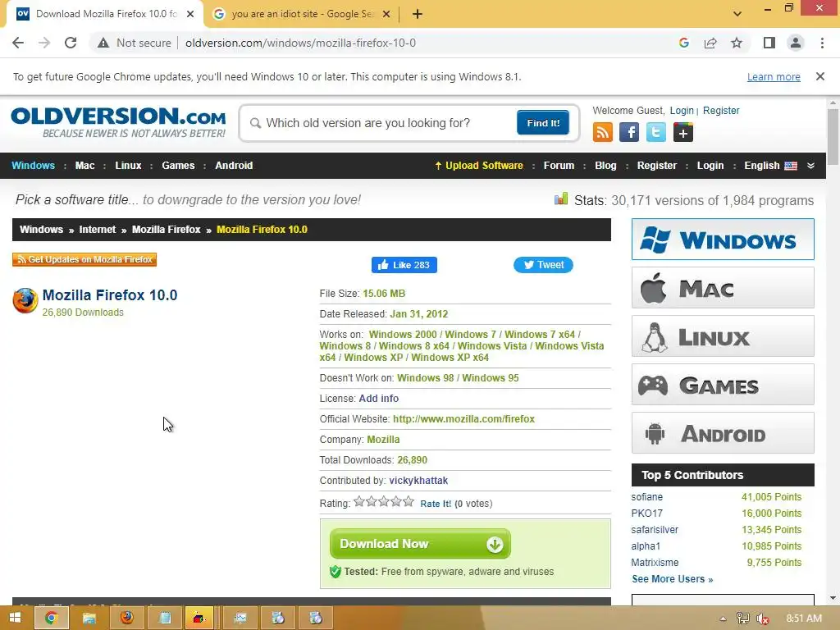
Task: Open a new tab with plus icon
Action: tap(418, 14)
